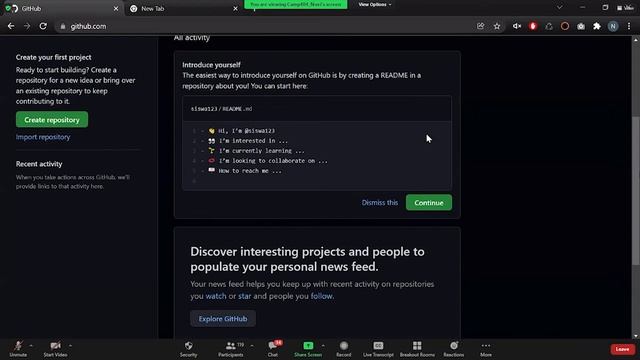This screenshot has width=640, height=360.
Task: Click the scrollbar down arrow
Action: click(636, 336)
